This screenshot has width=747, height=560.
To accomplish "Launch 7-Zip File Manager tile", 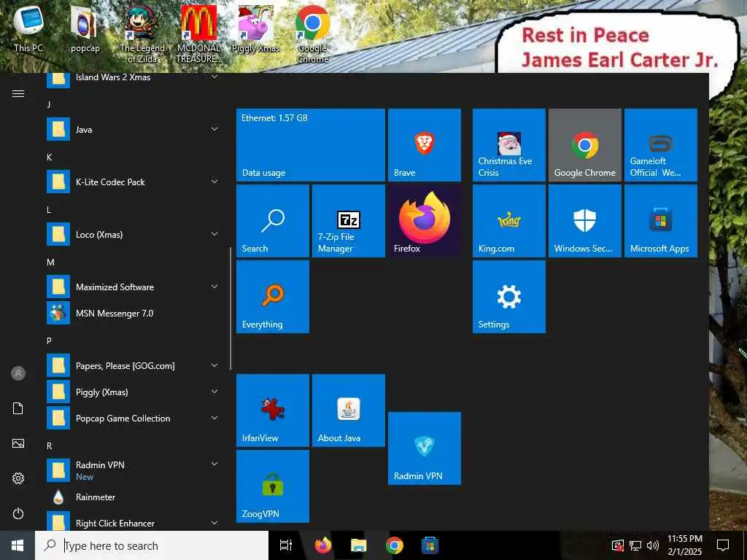I will click(348, 221).
